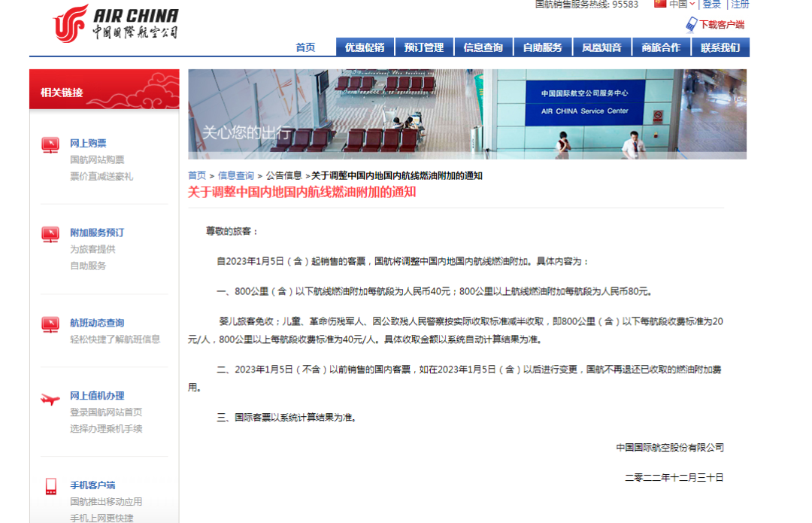Open the 联系我们 menu
The width and height of the screenshot is (812, 523).
tap(720, 47)
